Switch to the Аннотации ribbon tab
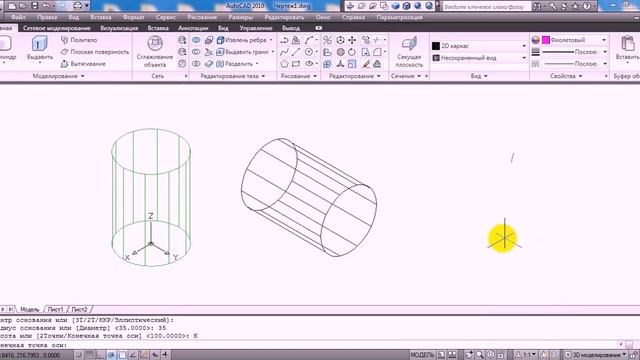 (193, 28)
